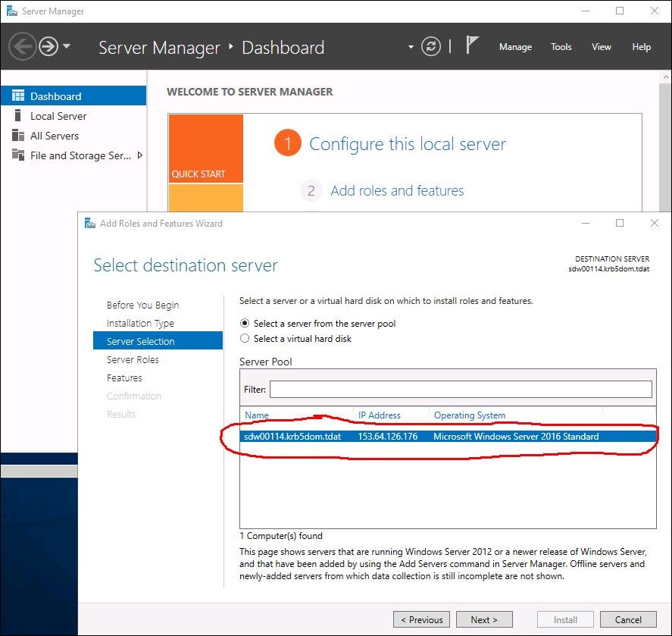Viewport: 672px width, 636px height.
Task: Click the QUICK START tile
Action: 206,149
